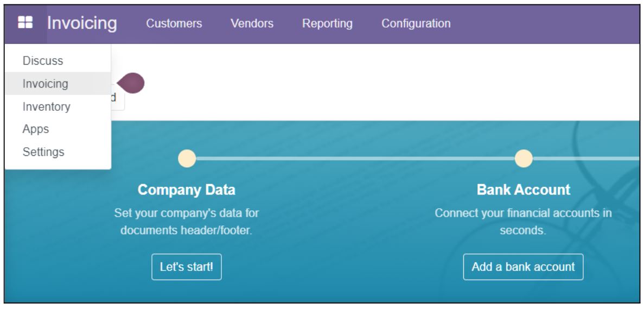
Task: Click the Let's start! button
Action: 187,267
